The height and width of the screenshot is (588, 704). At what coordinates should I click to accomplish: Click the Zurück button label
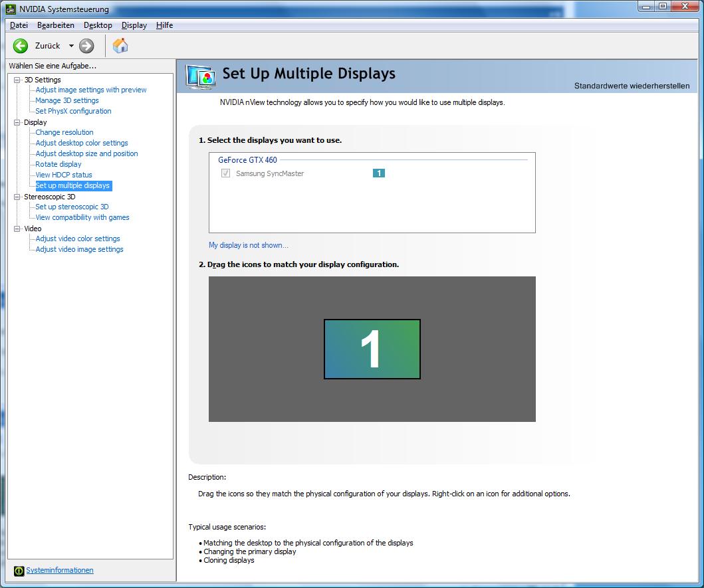(x=48, y=46)
